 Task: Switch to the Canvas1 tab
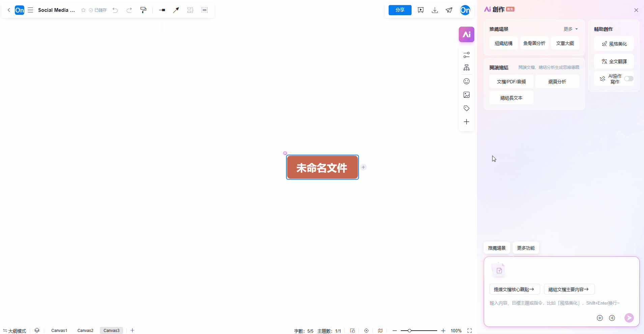(59, 331)
